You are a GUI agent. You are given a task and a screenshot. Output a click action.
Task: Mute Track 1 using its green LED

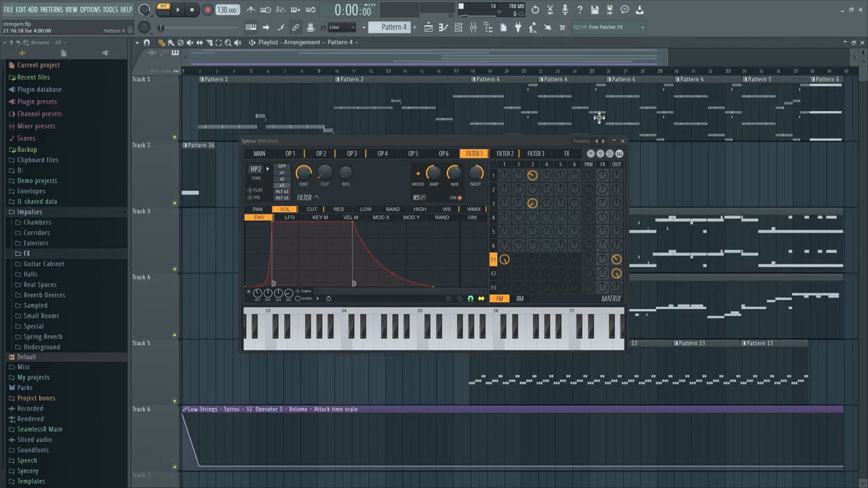coord(175,137)
